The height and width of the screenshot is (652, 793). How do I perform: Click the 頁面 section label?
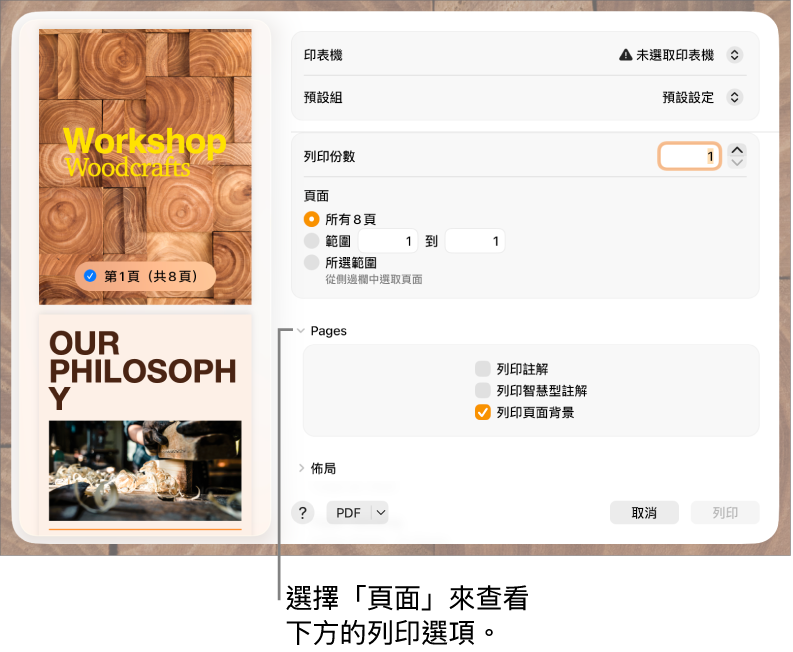pos(317,196)
